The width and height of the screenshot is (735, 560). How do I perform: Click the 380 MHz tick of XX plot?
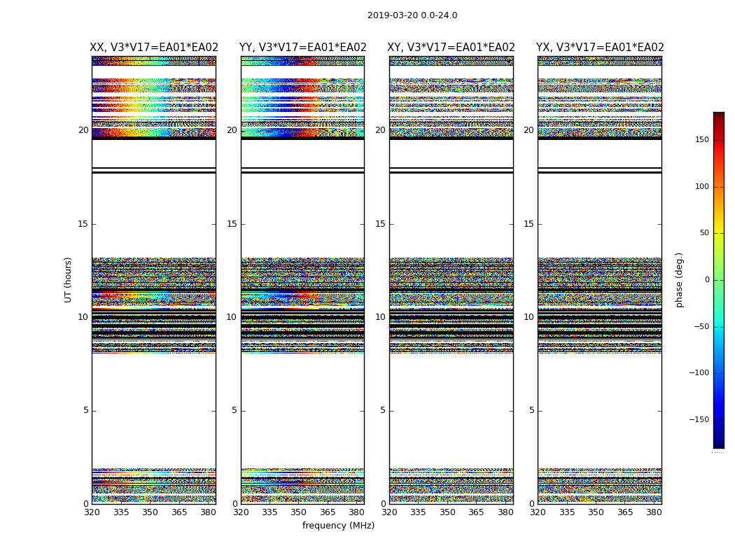point(208,512)
